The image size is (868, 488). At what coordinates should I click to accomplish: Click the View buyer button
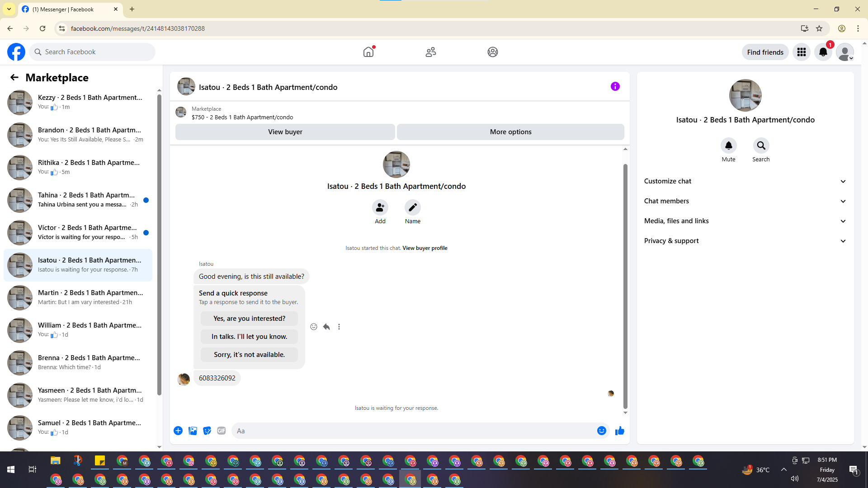tap(285, 132)
